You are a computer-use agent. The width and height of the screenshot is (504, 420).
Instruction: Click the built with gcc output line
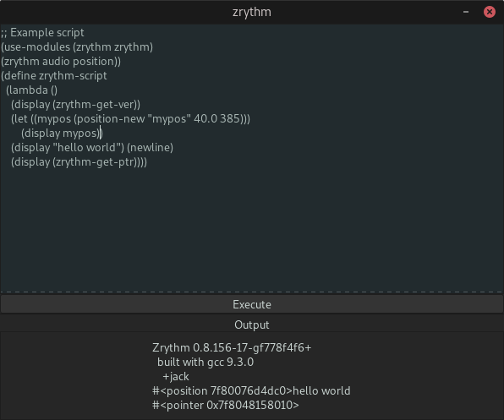(x=205, y=363)
